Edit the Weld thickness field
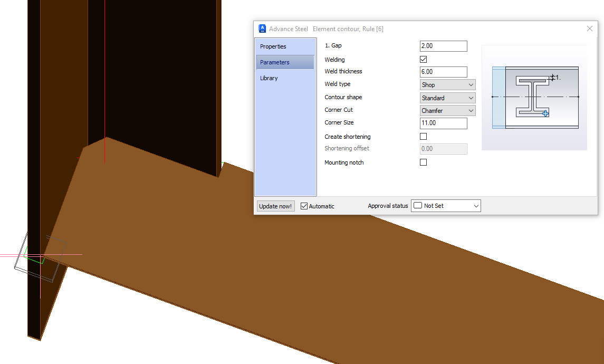Image resolution: width=604 pixels, height=364 pixels. [x=443, y=72]
